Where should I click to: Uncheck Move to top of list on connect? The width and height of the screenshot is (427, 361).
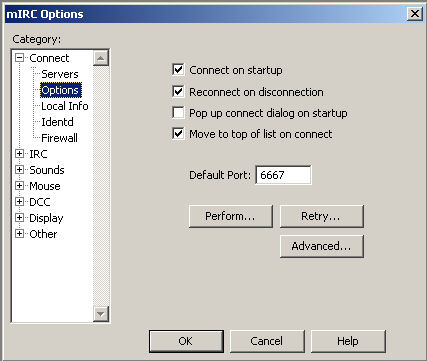pyautogui.click(x=178, y=134)
